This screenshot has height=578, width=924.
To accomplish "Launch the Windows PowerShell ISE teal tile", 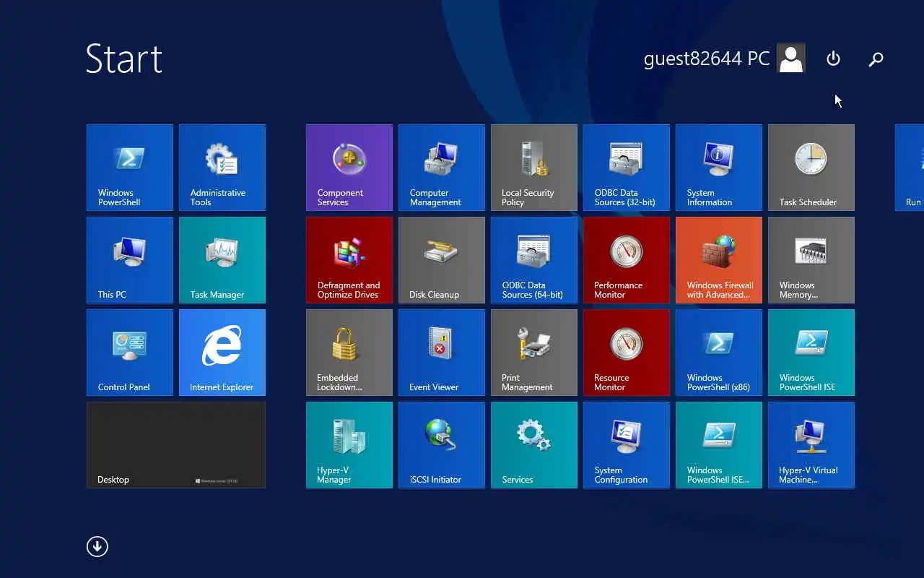I will [x=811, y=353].
